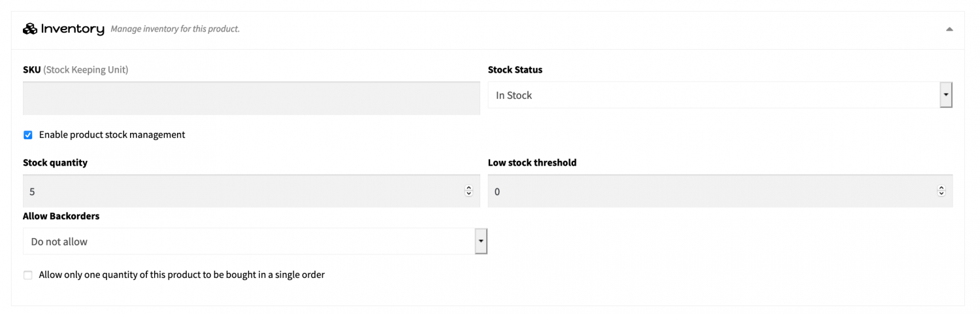Open the Stock Status dropdown showing In Stock
This screenshot has height=314, width=980.
(x=720, y=95)
